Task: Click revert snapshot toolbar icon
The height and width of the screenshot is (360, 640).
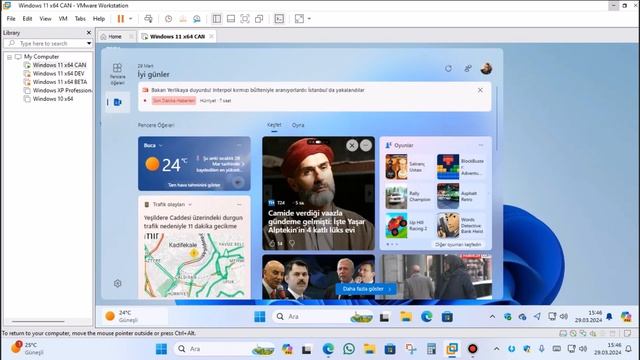Action: click(183, 19)
